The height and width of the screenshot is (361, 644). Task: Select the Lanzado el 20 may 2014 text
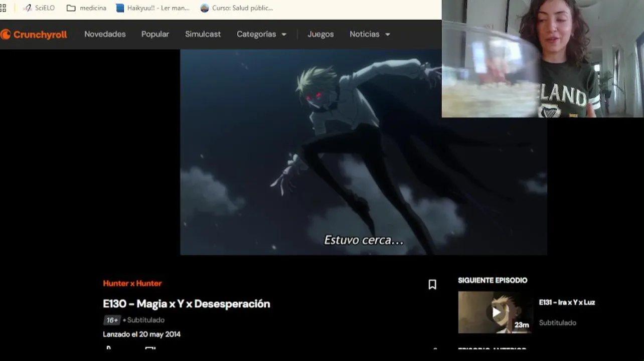pyautogui.click(x=141, y=334)
